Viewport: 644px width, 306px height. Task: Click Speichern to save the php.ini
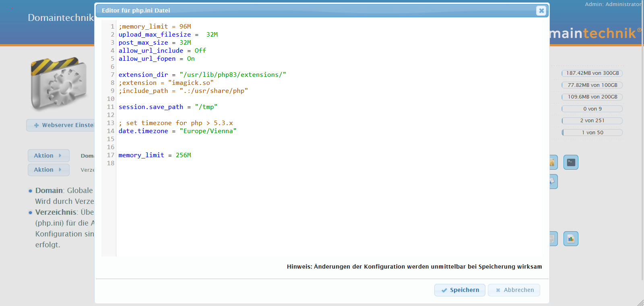pyautogui.click(x=460, y=290)
